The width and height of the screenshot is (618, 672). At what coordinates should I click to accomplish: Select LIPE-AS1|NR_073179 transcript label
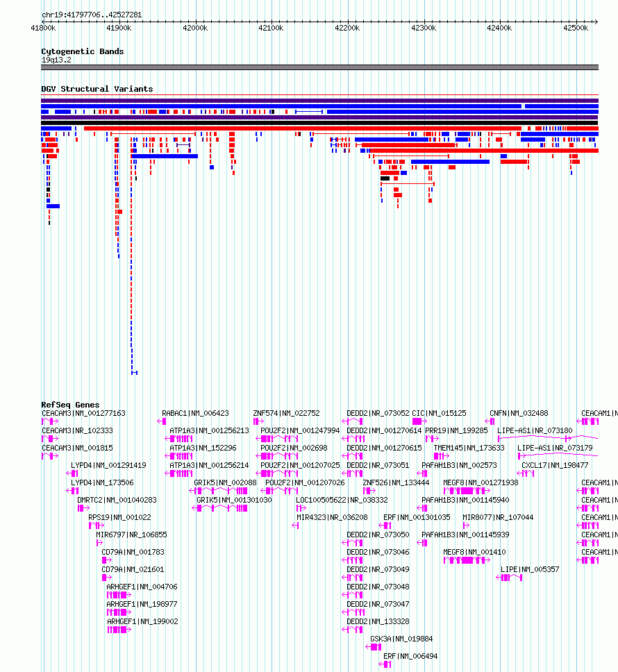tap(555, 448)
